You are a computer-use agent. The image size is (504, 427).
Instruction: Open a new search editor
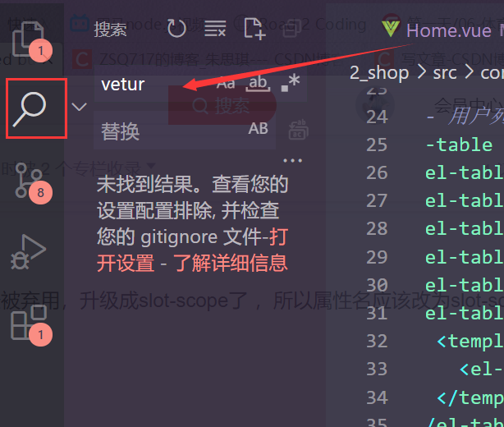[254, 29]
